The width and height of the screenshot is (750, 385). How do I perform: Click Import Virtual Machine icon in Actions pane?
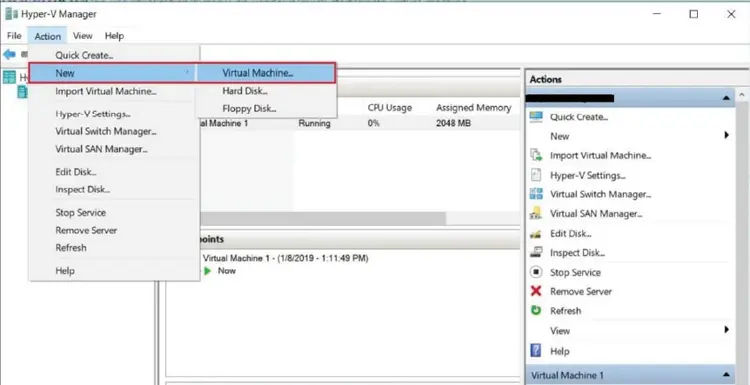point(536,155)
